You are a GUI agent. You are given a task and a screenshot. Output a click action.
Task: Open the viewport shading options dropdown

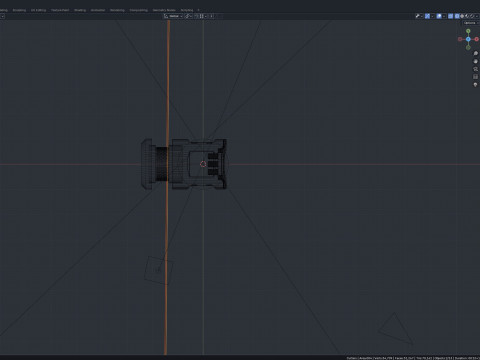(477, 16)
